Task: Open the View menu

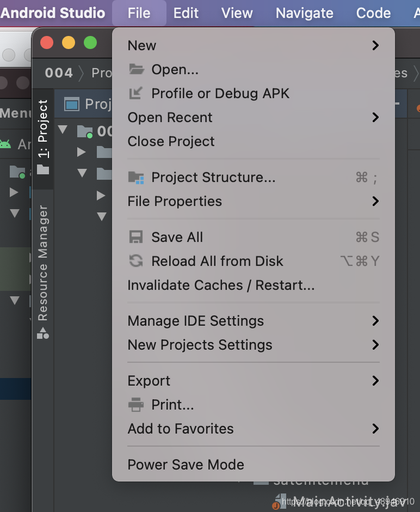Action: (x=237, y=13)
